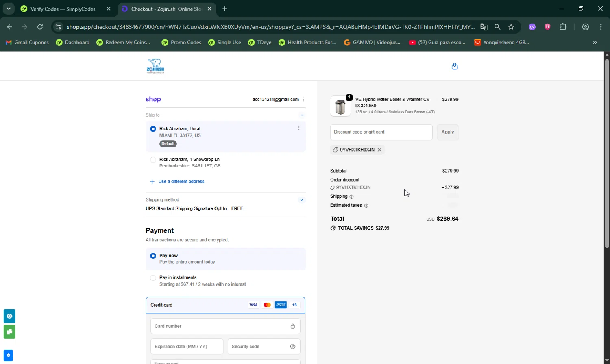Screen dimensions: 610x364
Task: Go back using the browser back arrow
Action: point(9,27)
